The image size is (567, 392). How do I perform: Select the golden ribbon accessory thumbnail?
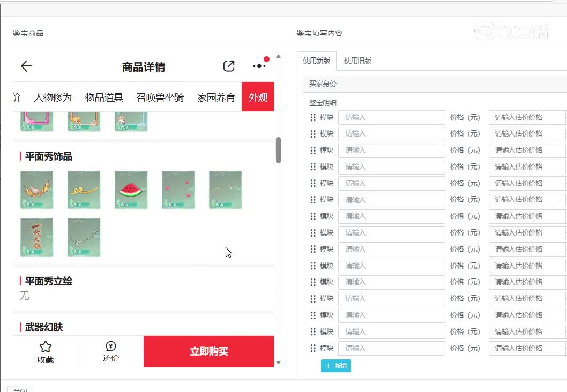point(84,190)
